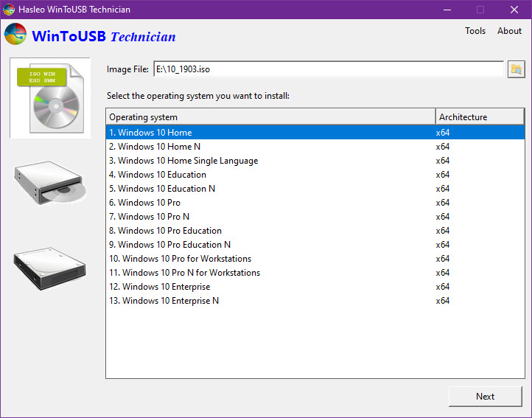The image size is (532, 418).
Task: Click the Next button
Action: click(x=485, y=397)
